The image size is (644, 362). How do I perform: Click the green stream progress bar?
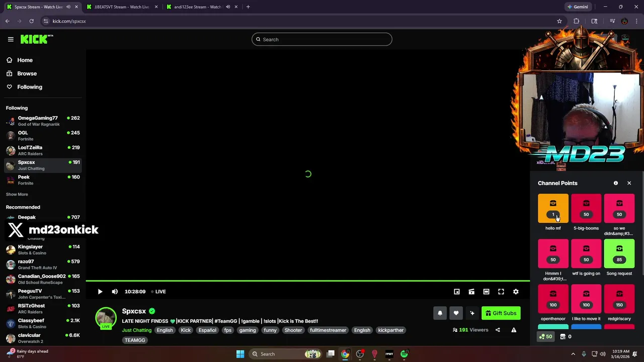307,281
